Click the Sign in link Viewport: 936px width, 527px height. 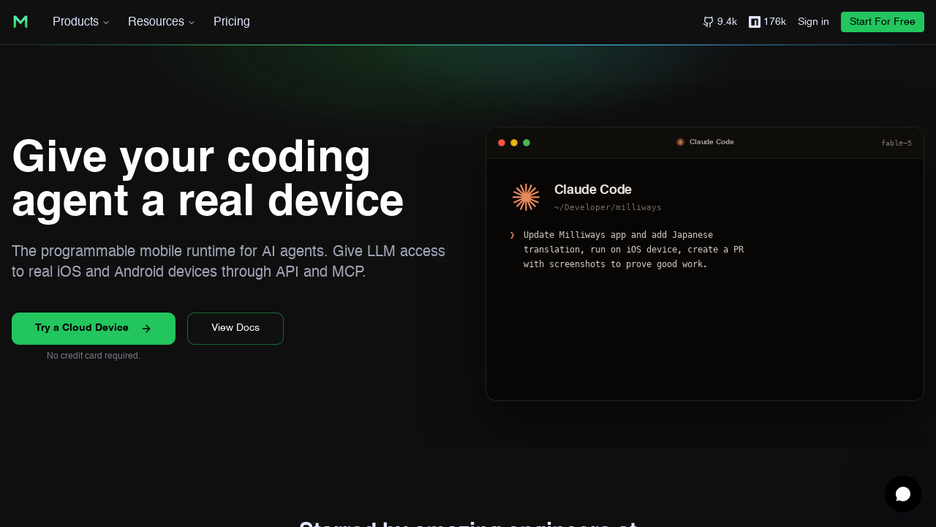coord(813,21)
